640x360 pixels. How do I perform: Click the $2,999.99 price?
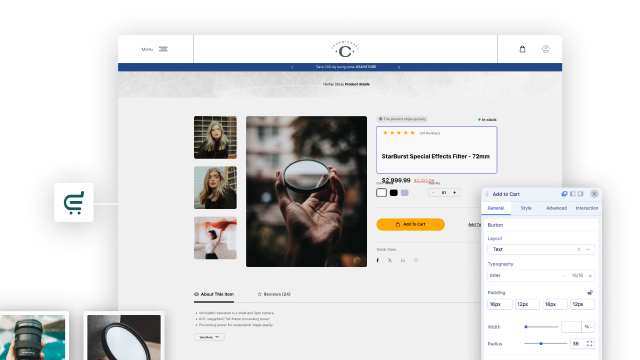point(396,180)
